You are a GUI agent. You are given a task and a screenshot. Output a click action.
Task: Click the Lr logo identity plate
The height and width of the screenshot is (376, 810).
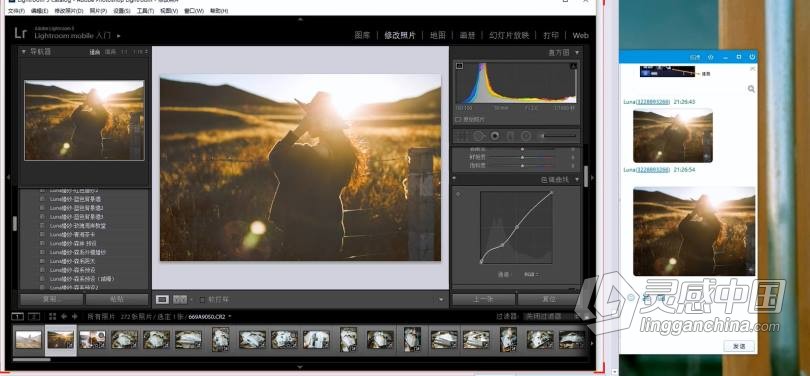20,34
